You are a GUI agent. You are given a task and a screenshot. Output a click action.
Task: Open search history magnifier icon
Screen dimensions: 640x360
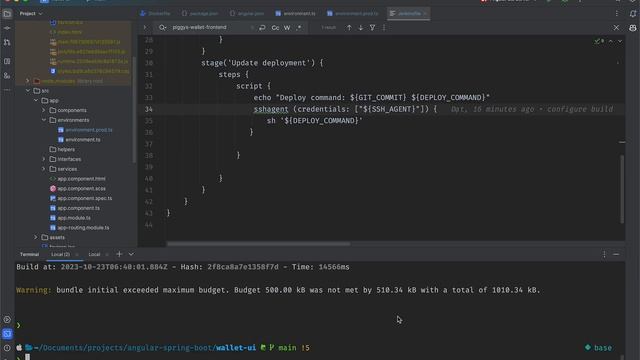pos(162,27)
